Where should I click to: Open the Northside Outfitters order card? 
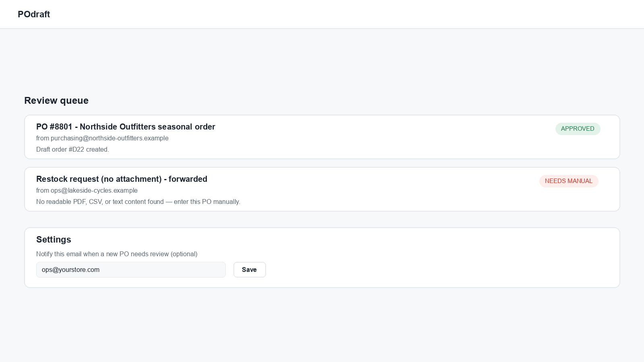[x=322, y=137]
